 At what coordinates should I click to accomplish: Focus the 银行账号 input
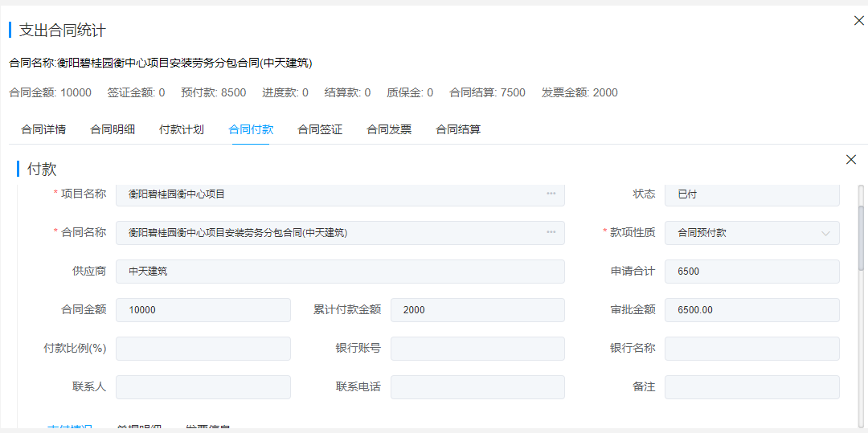point(477,349)
